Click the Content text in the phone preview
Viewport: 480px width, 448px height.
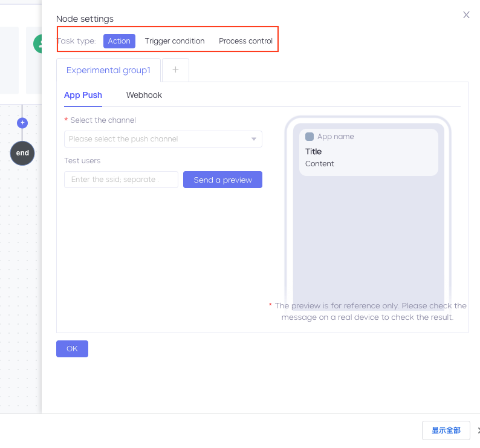pos(319,163)
